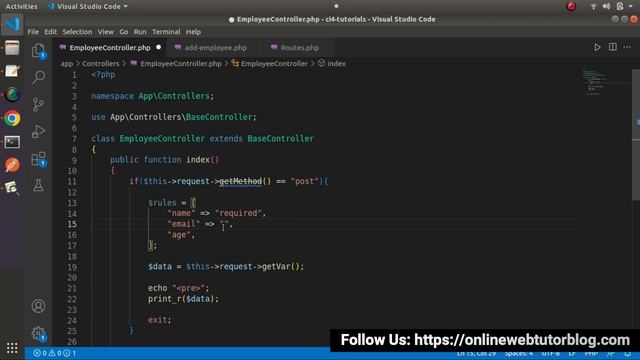
Task: Switch to the EmployeeController.php tab
Action: (110, 48)
